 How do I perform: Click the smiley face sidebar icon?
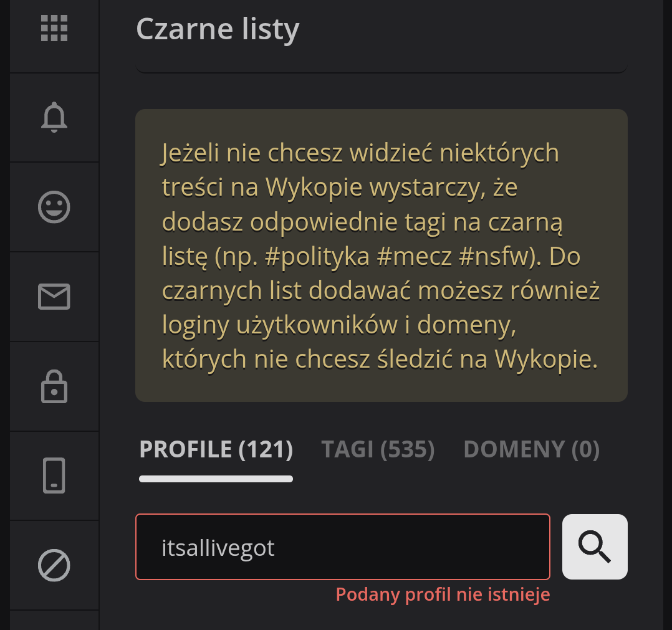pyautogui.click(x=54, y=207)
